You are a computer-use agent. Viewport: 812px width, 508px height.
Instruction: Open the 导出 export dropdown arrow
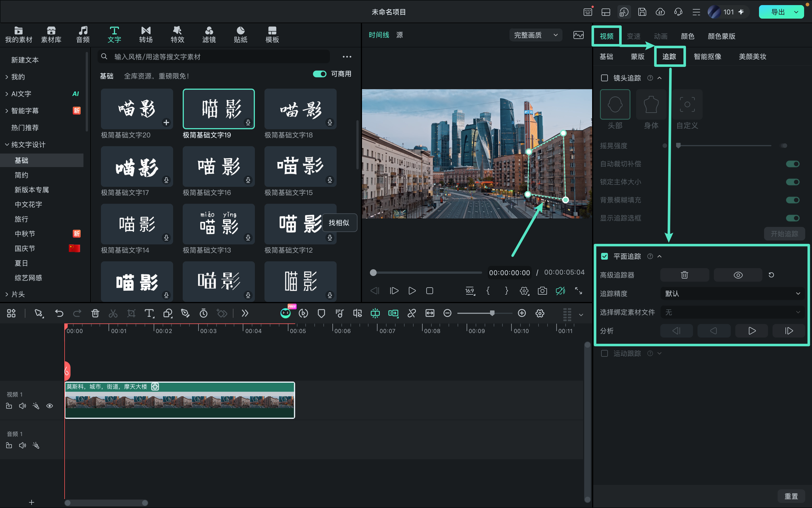(x=796, y=12)
